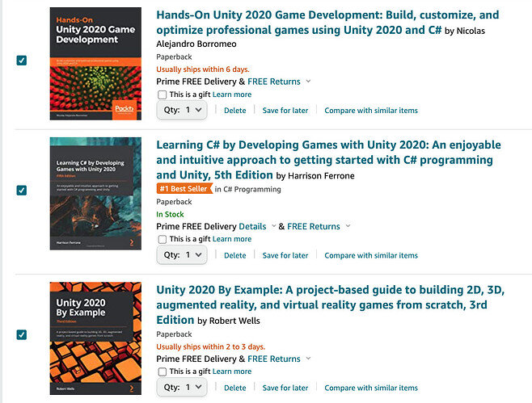Click FREE Returns link for Learning C# book
The height and width of the screenshot is (403, 532).
[x=314, y=226]
